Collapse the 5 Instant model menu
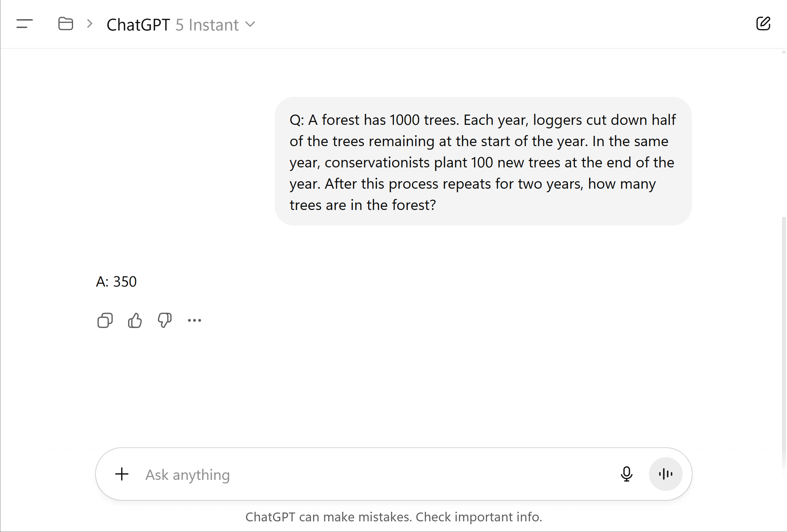This screenshot has height=532, width=787. [x=250, y=24]
